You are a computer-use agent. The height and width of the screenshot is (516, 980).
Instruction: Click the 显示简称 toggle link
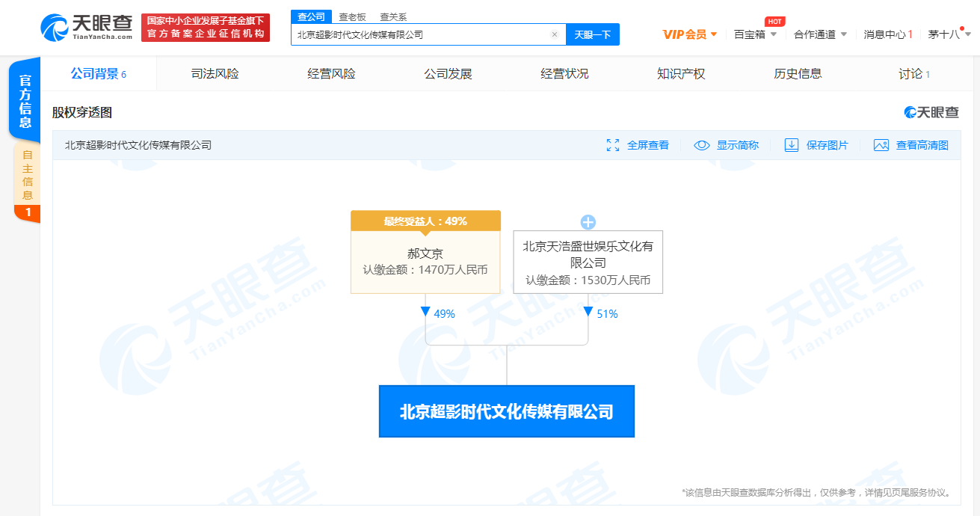pos(738,145)
